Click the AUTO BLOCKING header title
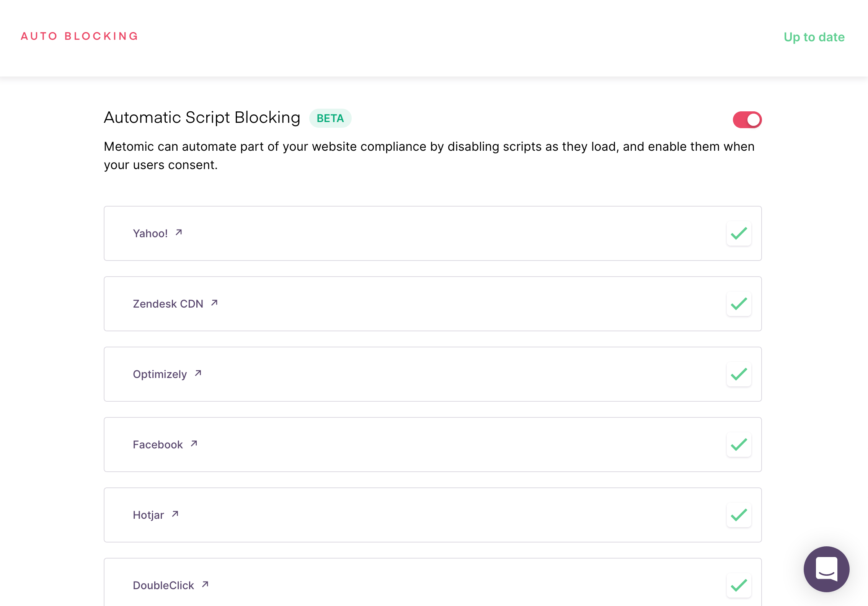Screen dimensions: 868x606 pyautogui.click(x=79, y=36)
